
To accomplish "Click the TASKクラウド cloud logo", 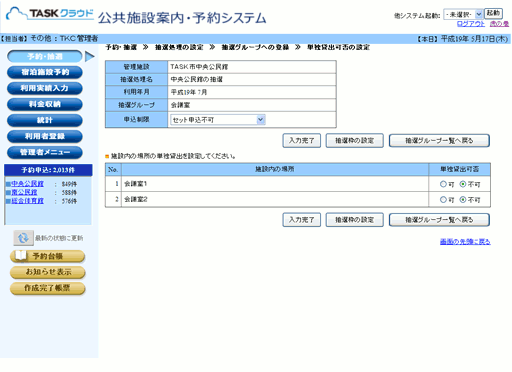I will pyautogui.click(x=49, y=14).
